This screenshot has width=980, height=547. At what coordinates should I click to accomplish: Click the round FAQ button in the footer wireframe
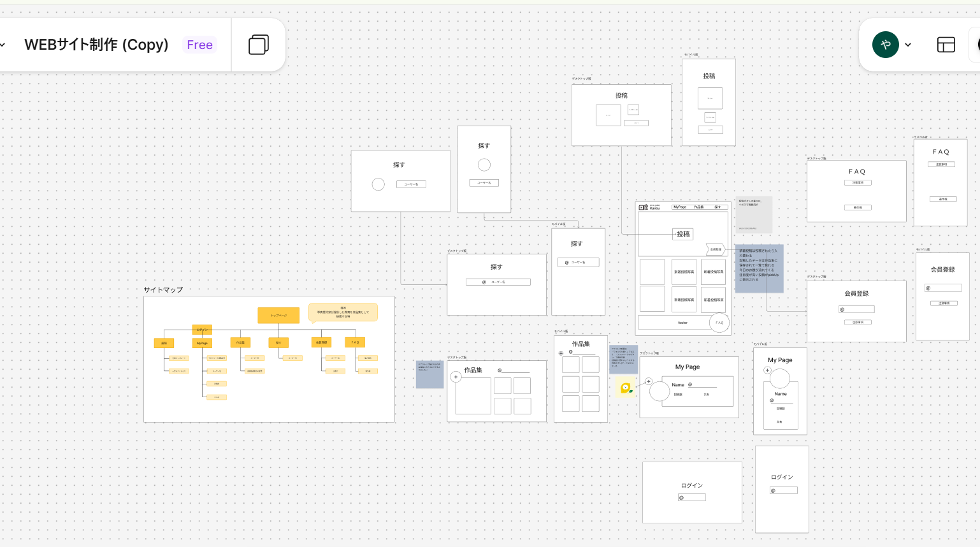(719, 323)
